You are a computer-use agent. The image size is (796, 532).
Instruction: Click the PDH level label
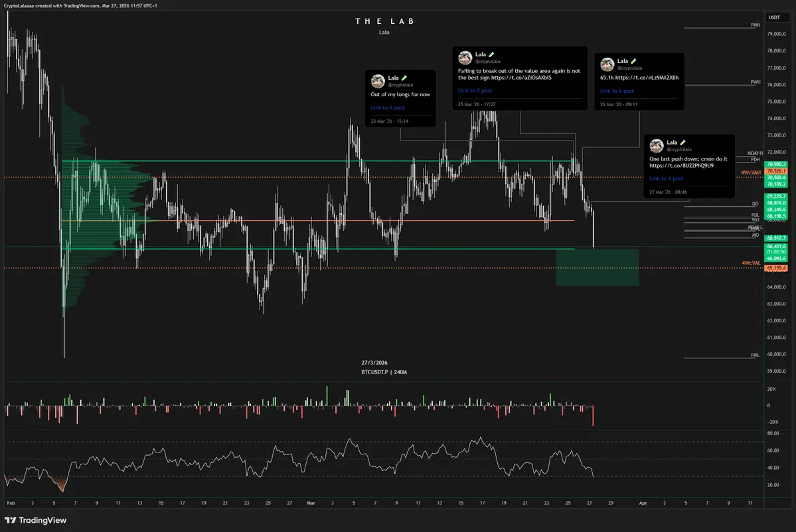(x=756, y=159)
